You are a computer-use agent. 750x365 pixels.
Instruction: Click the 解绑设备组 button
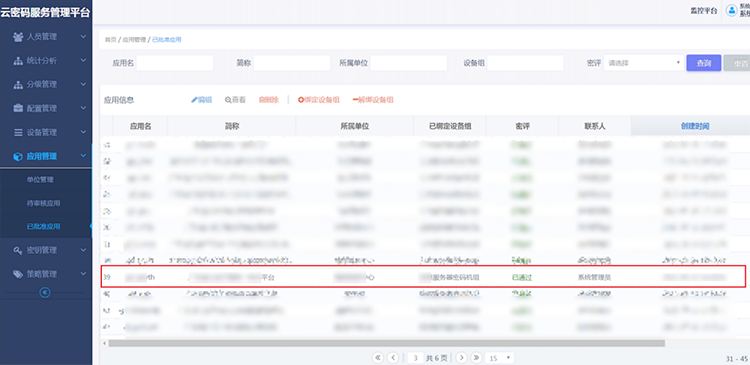(373, 100)
